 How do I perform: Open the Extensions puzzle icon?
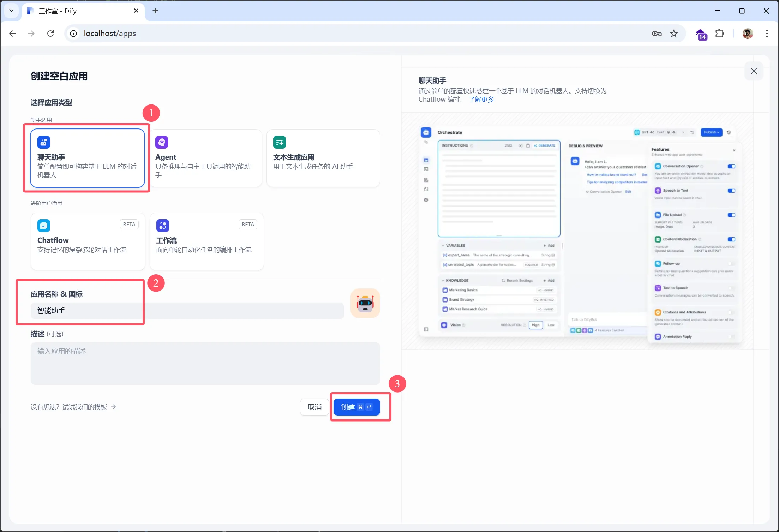(x=719, y=33)
